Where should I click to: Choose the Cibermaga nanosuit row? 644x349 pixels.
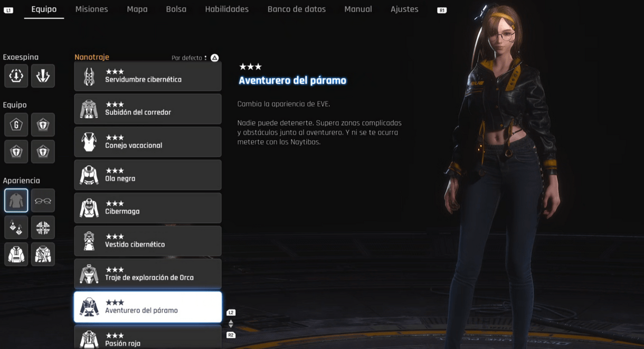(148, 208)
